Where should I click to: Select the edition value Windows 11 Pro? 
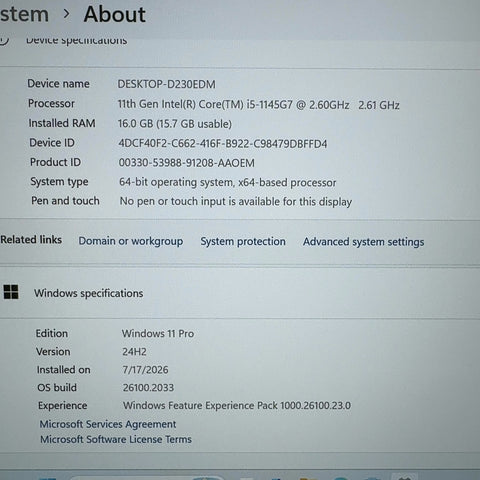tap(158, 333)
